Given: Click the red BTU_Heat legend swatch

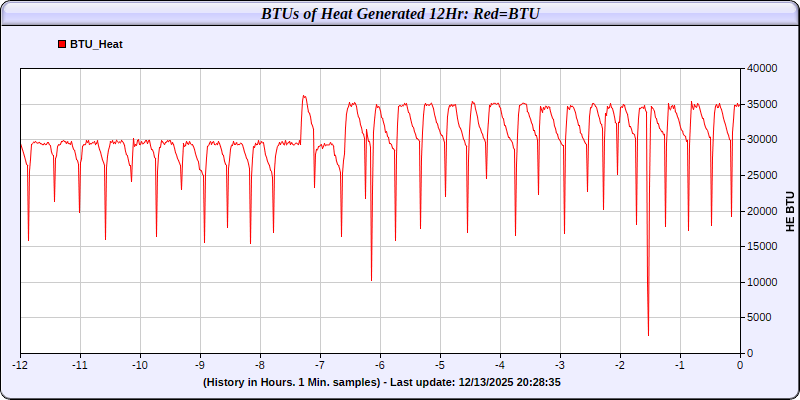Looking at the screenshot, I should click(62, 44).
